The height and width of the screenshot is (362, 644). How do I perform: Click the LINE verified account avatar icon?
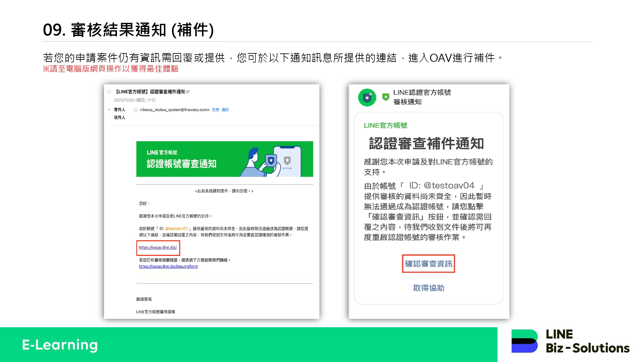tap(367, 97)
